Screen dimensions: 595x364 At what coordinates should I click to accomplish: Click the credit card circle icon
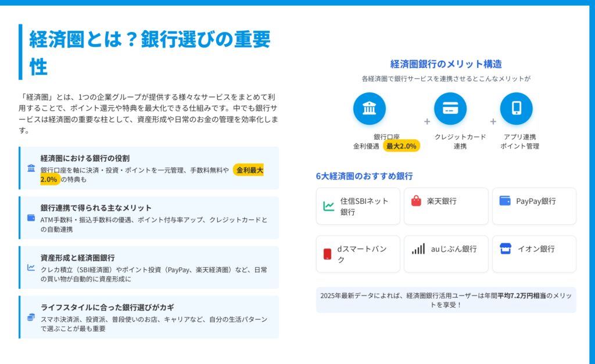coord(450,109)
